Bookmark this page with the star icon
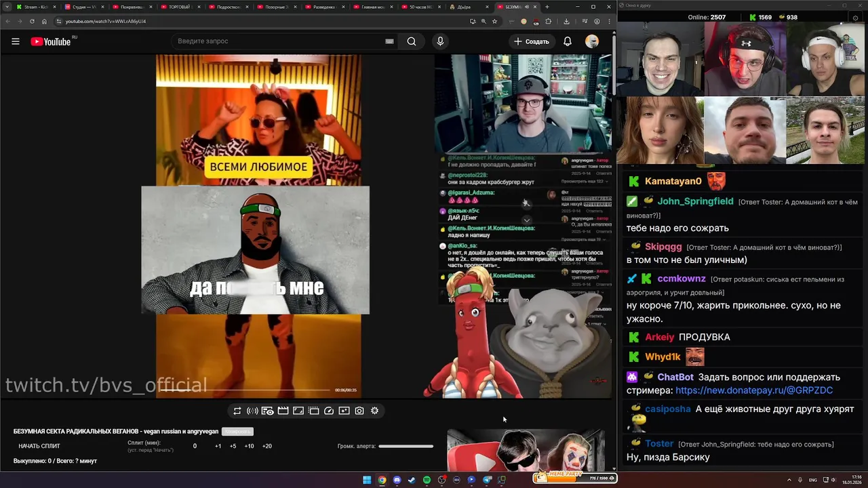This screenshot has width=868, height=488. [494, 21]
